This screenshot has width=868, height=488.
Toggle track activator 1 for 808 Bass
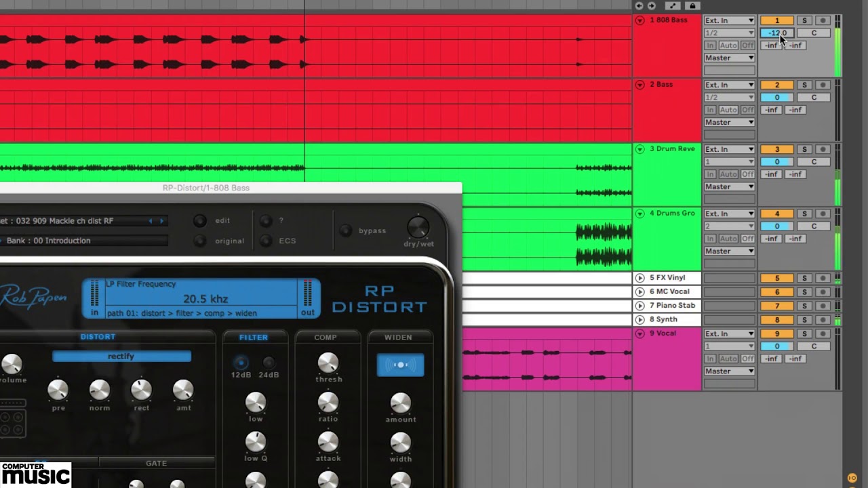point(777,20)
